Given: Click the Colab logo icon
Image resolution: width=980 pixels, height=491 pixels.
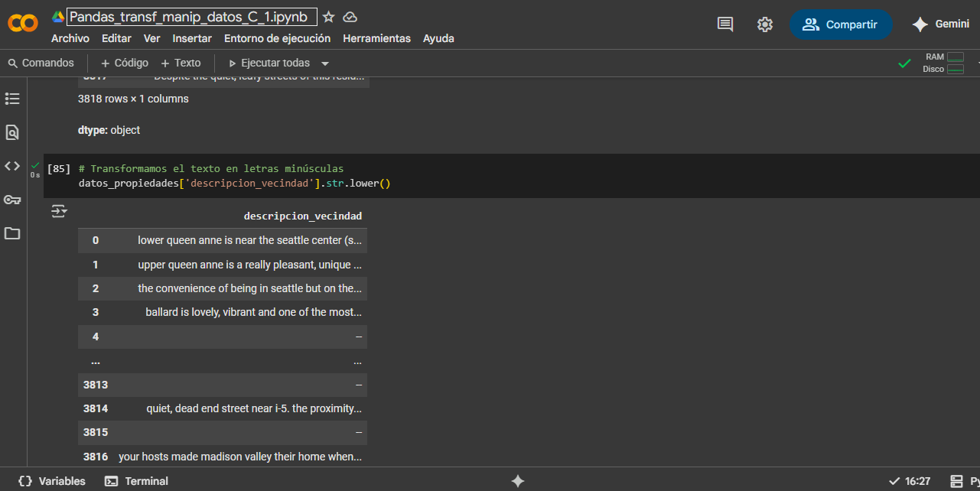Looking at the screenshot, I should pyautogui.click(x=23, y=24).
